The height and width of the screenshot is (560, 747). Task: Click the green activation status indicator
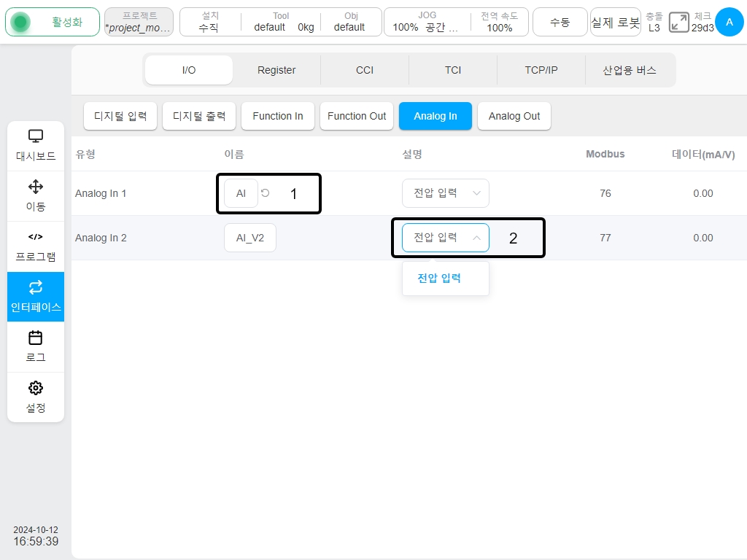click(20, 22)
